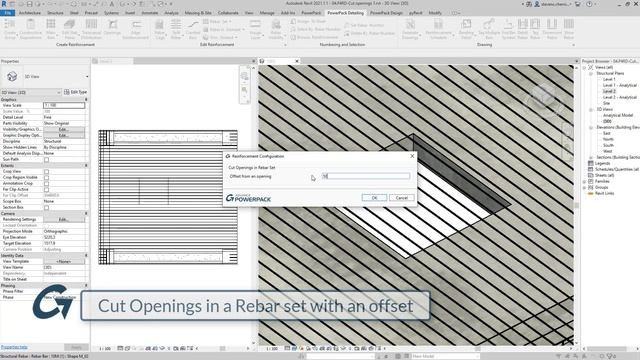
Task: Click the Text tool in quick access toolbar
Action: pos(111,4)
